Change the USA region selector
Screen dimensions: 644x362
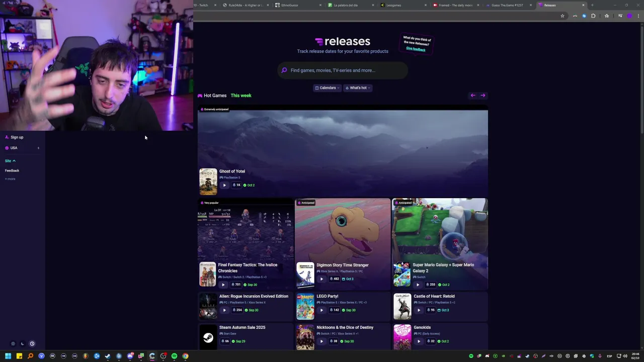(x=22, y=148)
